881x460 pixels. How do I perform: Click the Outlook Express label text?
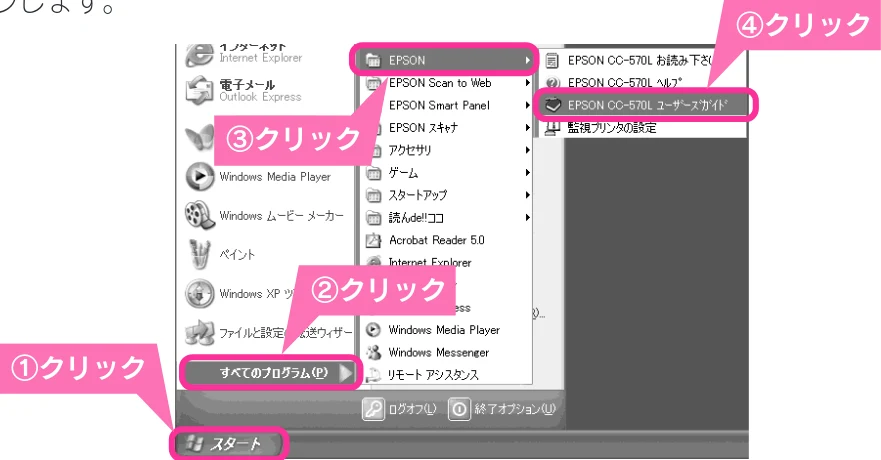click(x=260, y=97)
